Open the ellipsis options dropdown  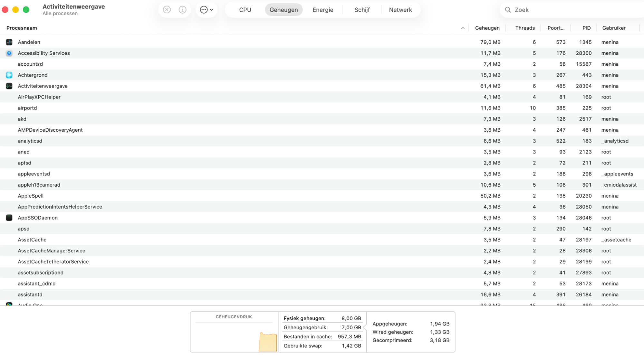[206, 10]
